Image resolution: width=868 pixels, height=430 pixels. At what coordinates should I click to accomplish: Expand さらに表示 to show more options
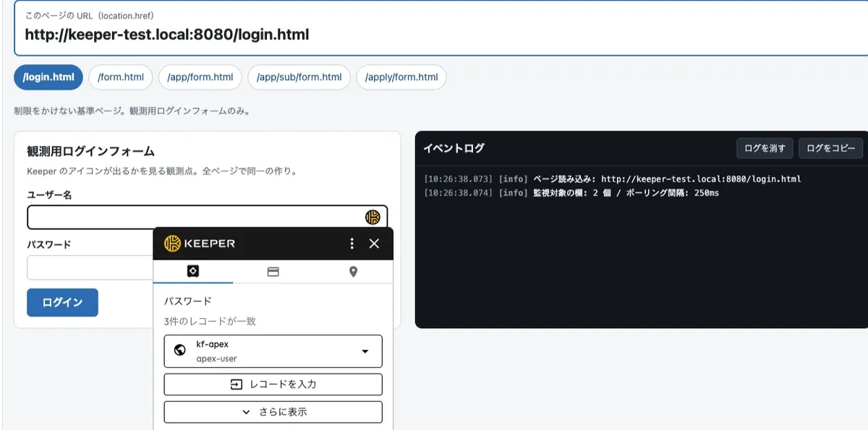click(x=273, y=412)
